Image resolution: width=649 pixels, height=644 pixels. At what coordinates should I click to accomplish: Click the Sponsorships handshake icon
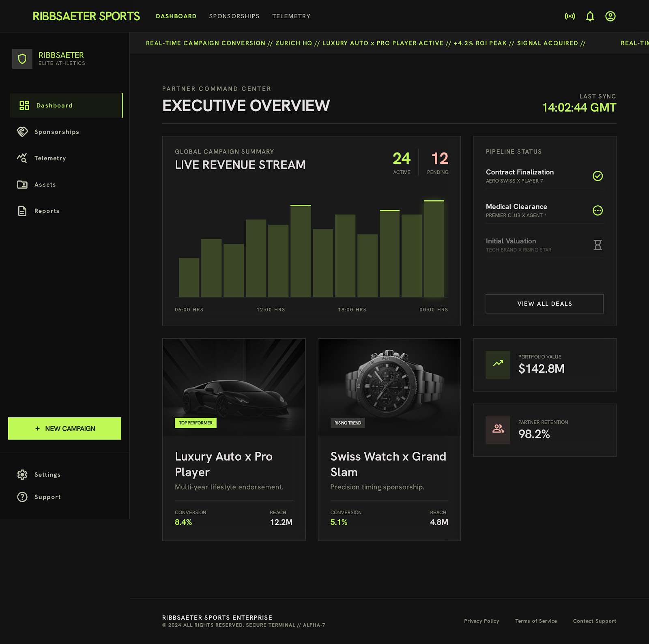click(22, 132)
